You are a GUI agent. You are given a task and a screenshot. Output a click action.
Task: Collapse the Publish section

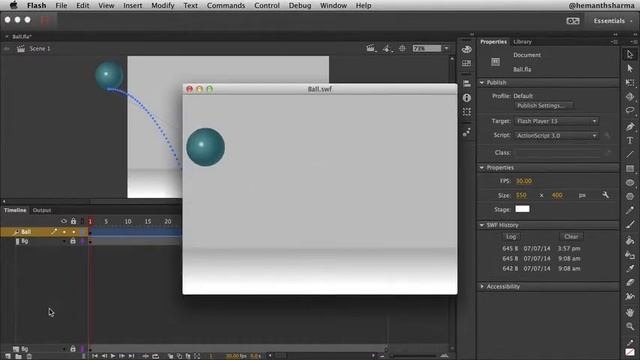(x=482, y=82)
